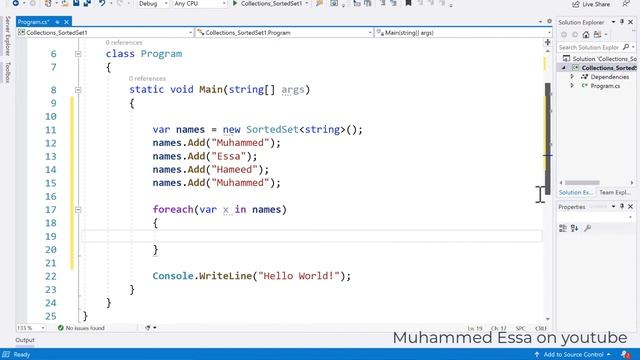
Task: Click the SPC indentation indicator
Action: point(520,328)
